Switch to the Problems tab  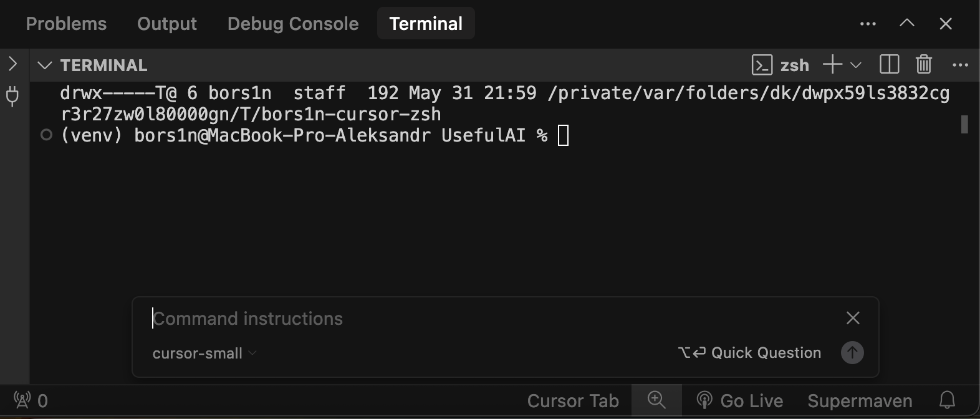pos(66,24)
